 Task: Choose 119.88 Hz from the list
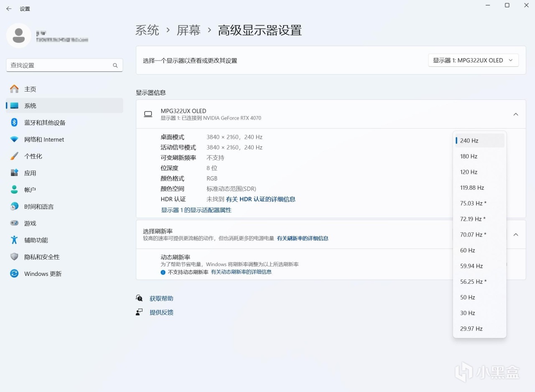[x=479, y=188]
